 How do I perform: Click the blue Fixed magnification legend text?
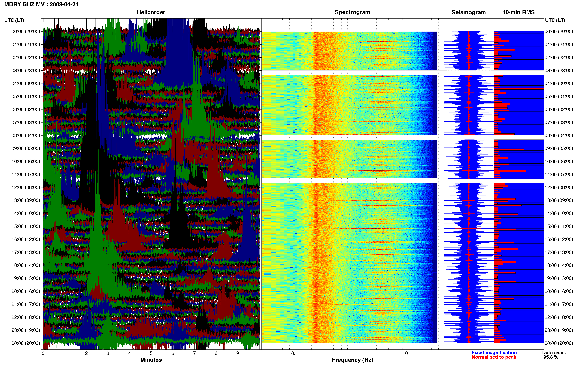(x=494, y=352)
